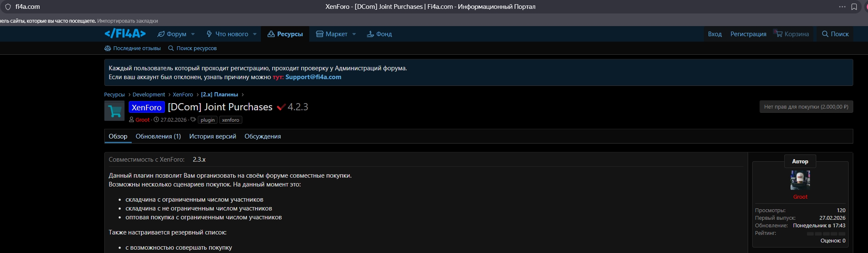Viewport: 868px width, 253px height.
Task: Select the xenforo tag
Action: [231, 120]
